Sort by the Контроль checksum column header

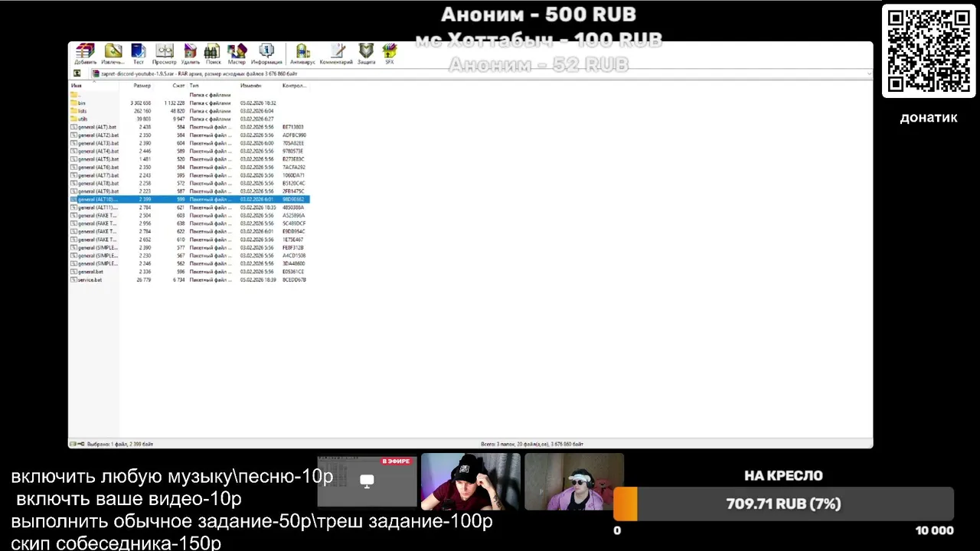294,86
